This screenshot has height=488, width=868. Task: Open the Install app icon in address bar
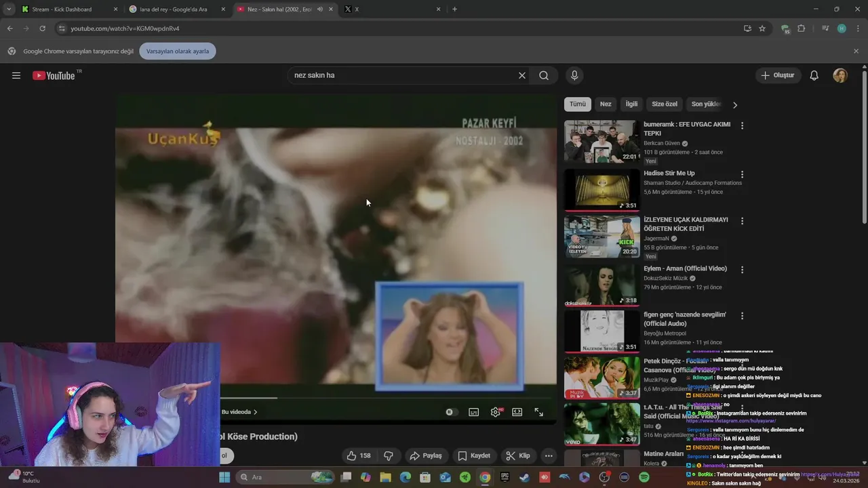(x=747, y=28)
